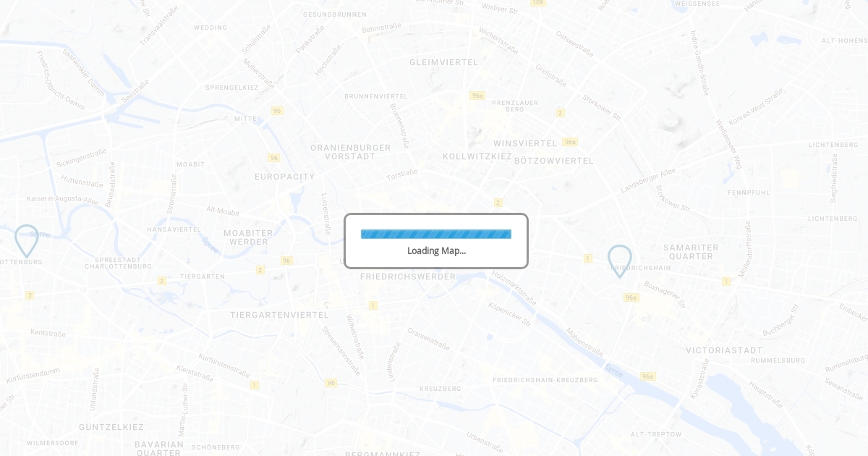Click the route 1 shield near Kleiststraße
The width and height of the screenshot is (868, 456).
[x=255, y=385]
